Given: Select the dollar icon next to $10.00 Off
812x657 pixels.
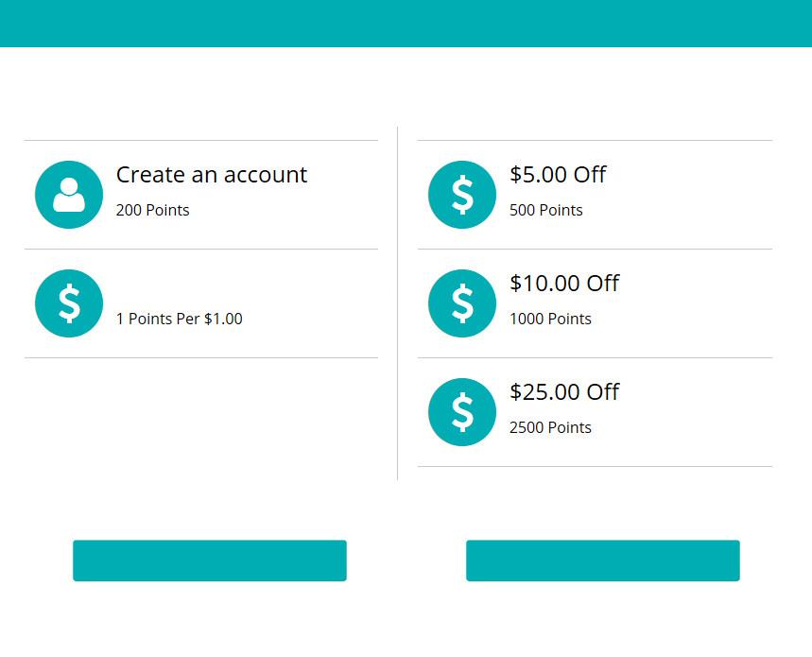Looking at the screenshot, I should [x=462, y=303].
